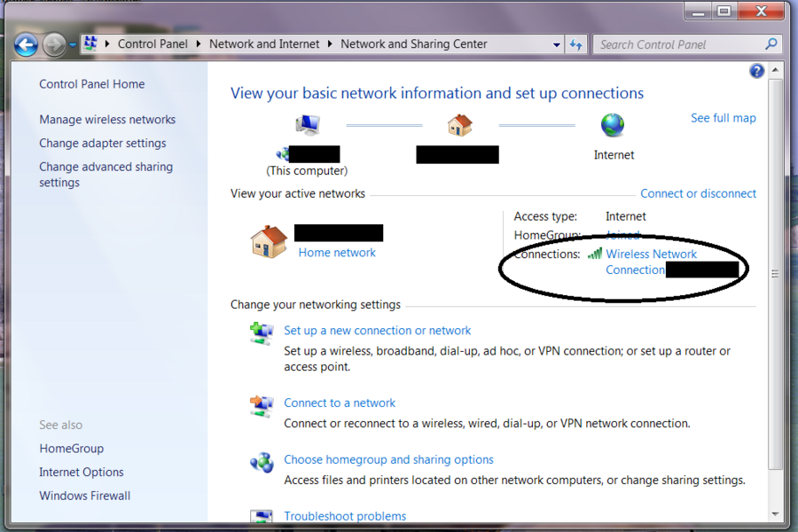The image size is (798, 532).
Task: Click the homegroup and sharing options icon
Action: [262, 461]
